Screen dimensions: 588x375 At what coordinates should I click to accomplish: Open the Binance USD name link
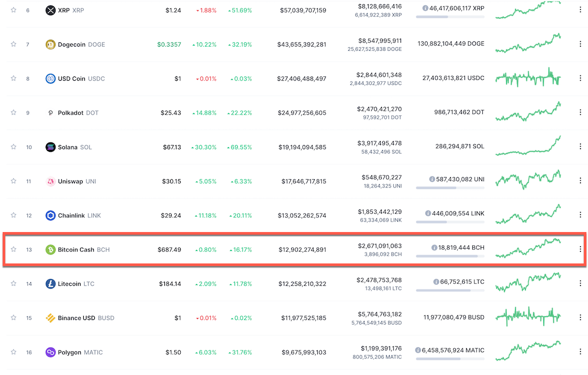point(76,318)
